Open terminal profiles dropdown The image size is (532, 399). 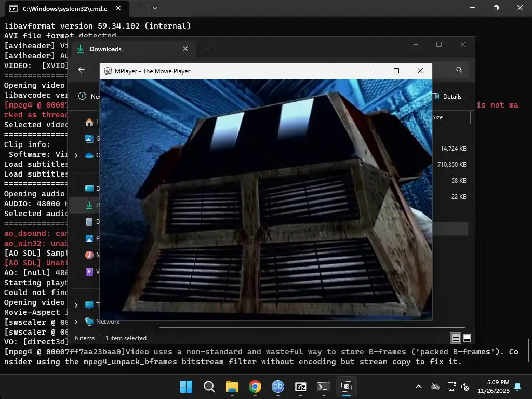click(x=155, y=8)
